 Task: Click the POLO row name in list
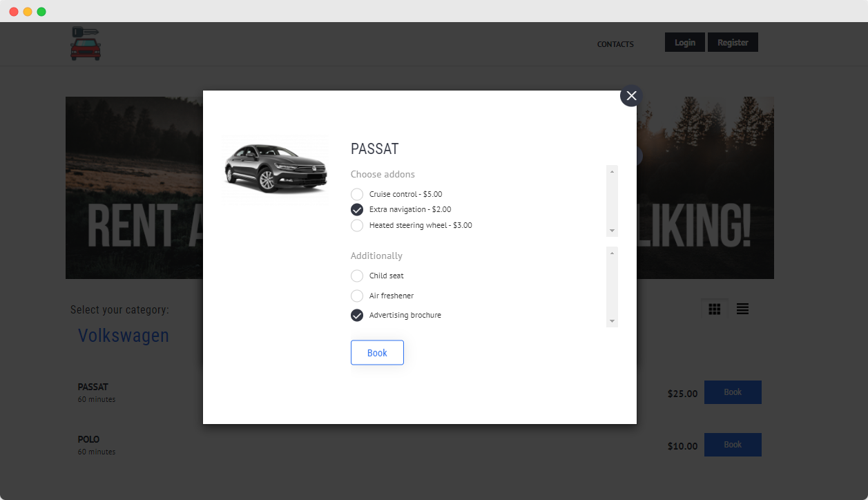click(89, 439)
